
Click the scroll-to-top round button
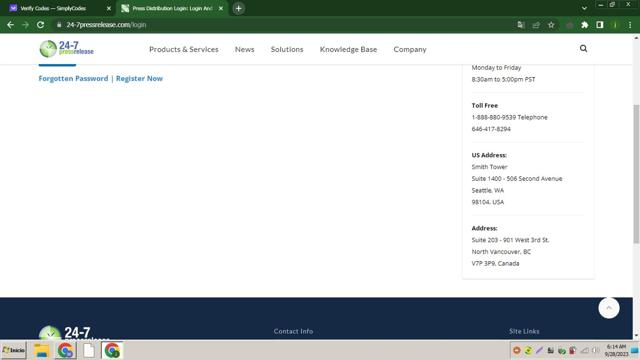[609, 308]
